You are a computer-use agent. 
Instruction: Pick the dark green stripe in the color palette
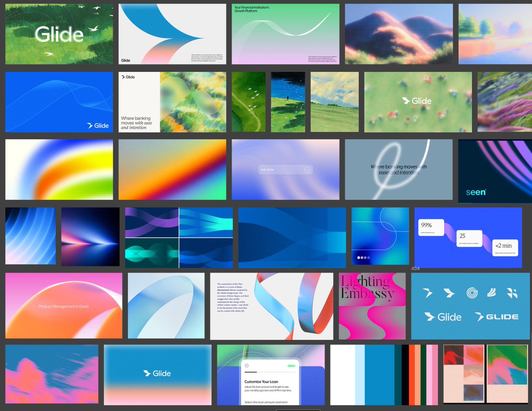423,375
